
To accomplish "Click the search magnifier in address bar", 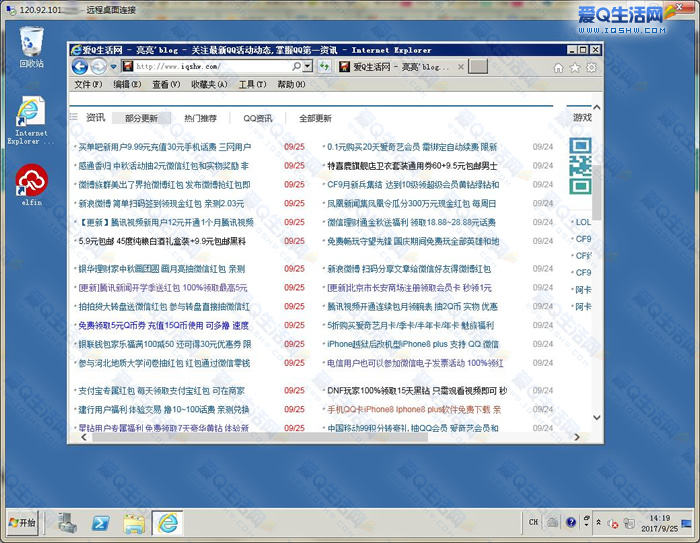I will click(x=296, y=66).
